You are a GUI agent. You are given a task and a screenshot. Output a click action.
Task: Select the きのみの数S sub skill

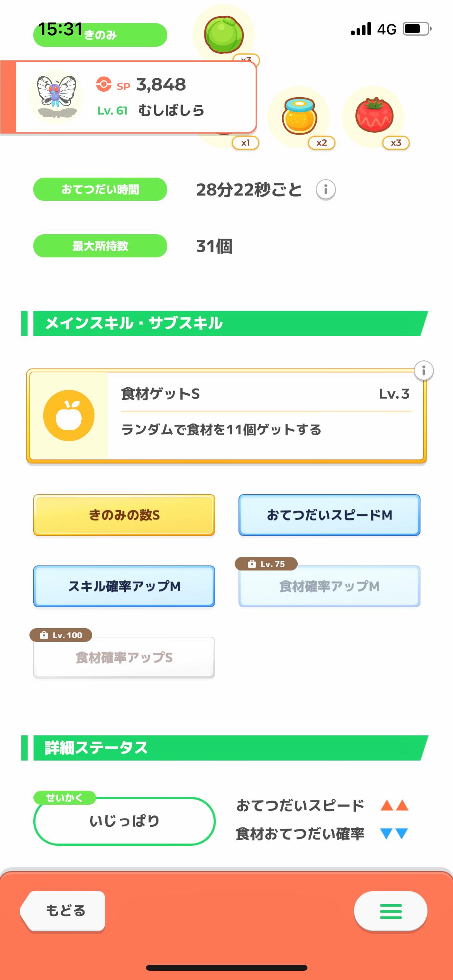click(x=124, y=515)
